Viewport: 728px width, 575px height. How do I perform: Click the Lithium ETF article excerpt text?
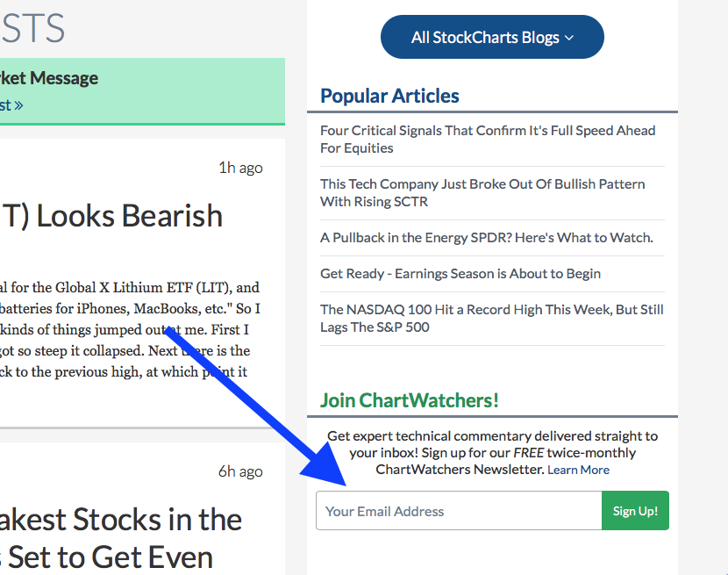coord(130,329)
